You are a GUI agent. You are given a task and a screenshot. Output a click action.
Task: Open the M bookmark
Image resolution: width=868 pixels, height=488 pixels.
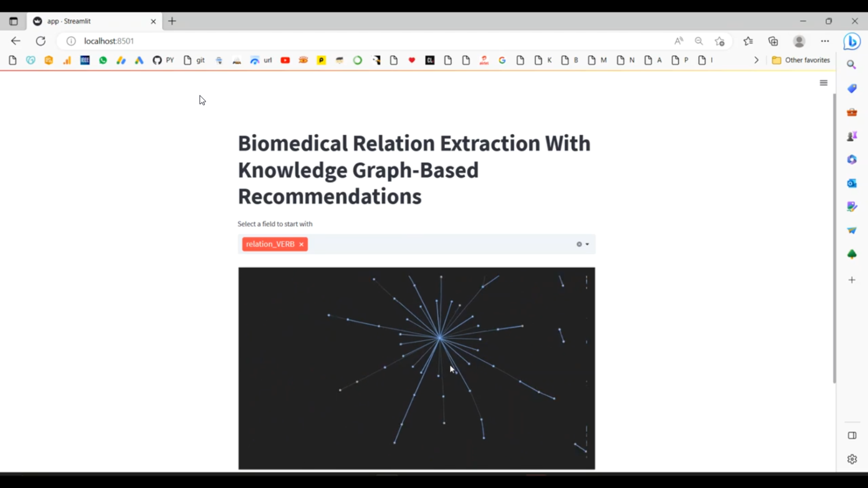[597, 60]
